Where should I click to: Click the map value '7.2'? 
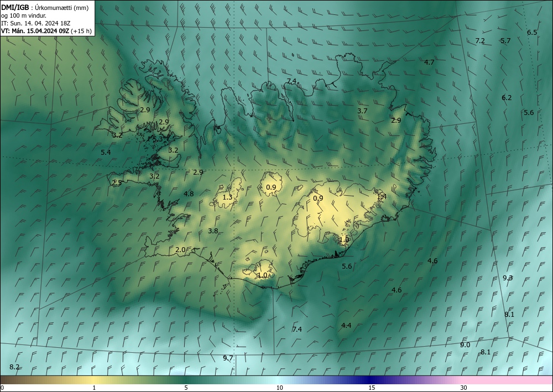coord(480,40)
